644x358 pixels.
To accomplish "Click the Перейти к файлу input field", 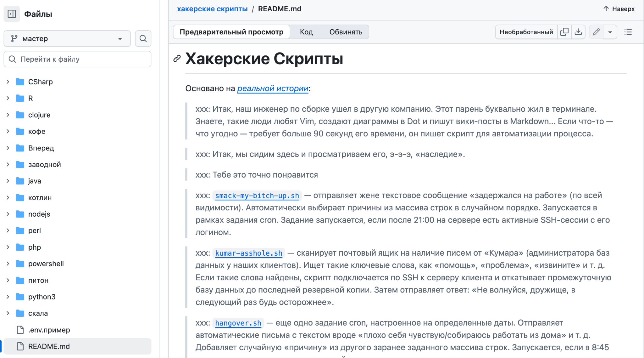I will click(77, 59).
